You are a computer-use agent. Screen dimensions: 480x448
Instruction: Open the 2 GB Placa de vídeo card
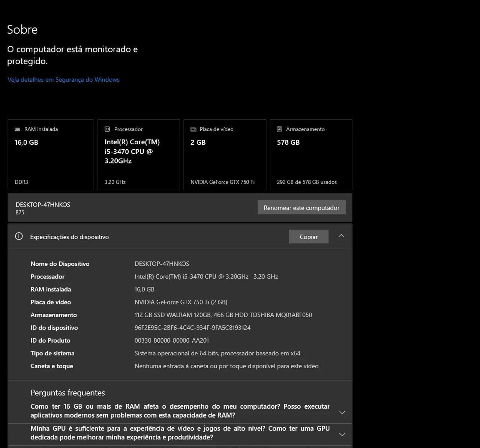(225, 154)
